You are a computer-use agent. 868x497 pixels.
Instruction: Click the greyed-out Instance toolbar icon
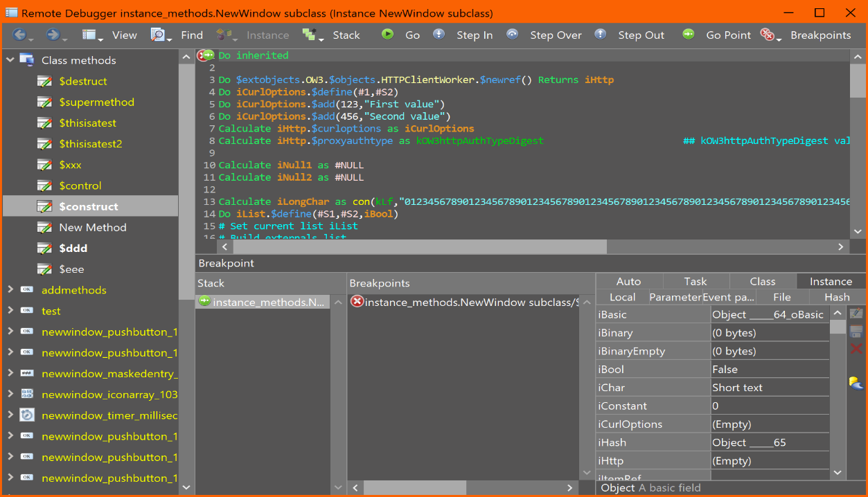[224, 35]
